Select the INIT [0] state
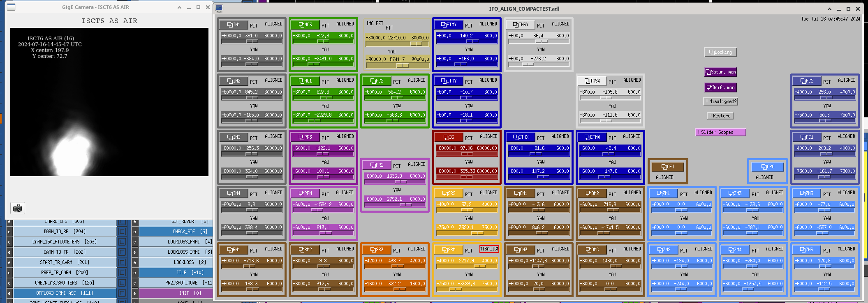 point(176,293)
